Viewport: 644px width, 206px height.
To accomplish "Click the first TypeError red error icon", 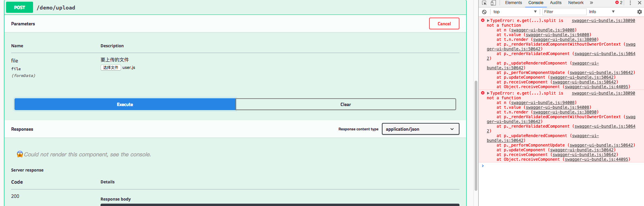I will [x=483, y=21].
